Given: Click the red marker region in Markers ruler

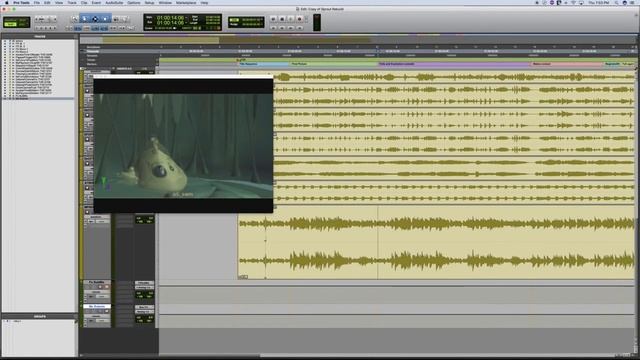Looking at the screenshot, I should [x=567, y=64].
